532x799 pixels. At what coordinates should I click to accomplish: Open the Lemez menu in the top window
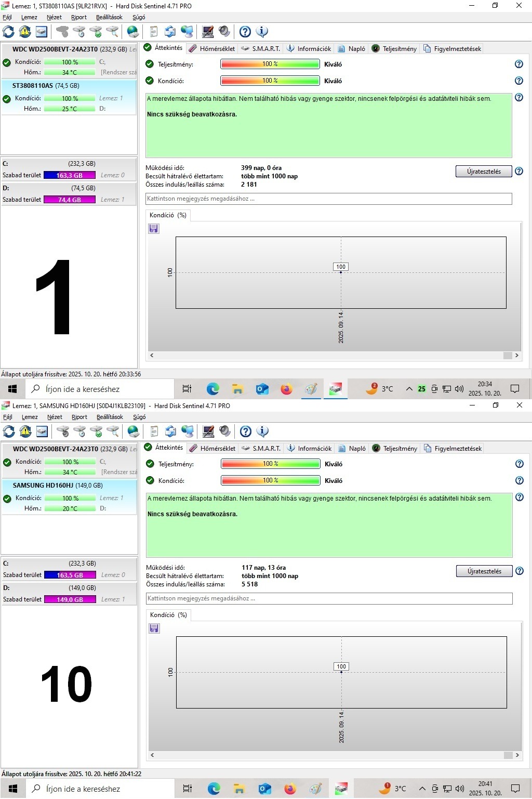[x=29, y=17]
